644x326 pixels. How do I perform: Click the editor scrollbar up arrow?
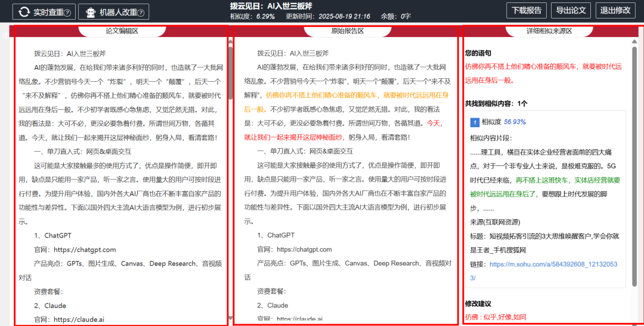point(231,42)
